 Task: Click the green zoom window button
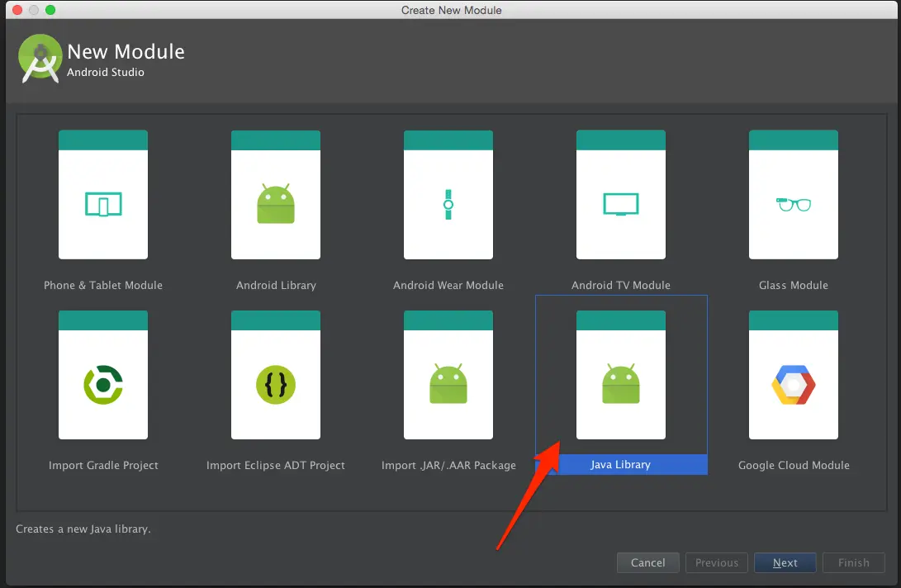click(50, 10)
